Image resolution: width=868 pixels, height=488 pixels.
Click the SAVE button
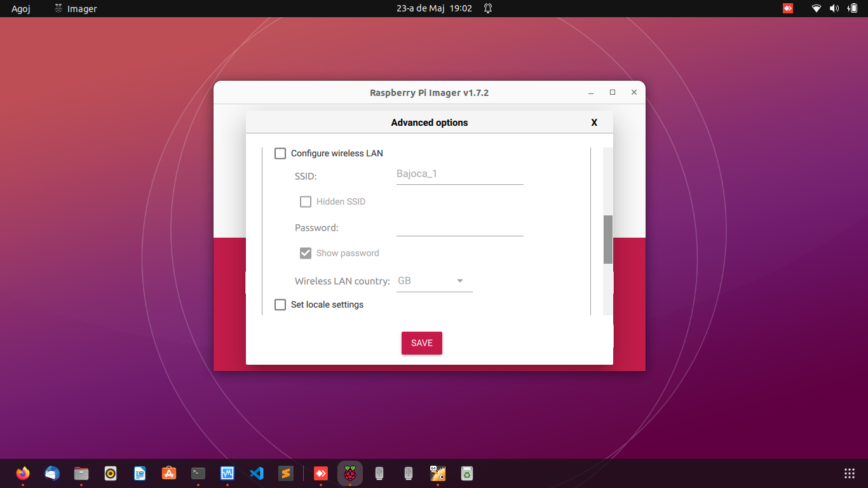pos(422,343)
